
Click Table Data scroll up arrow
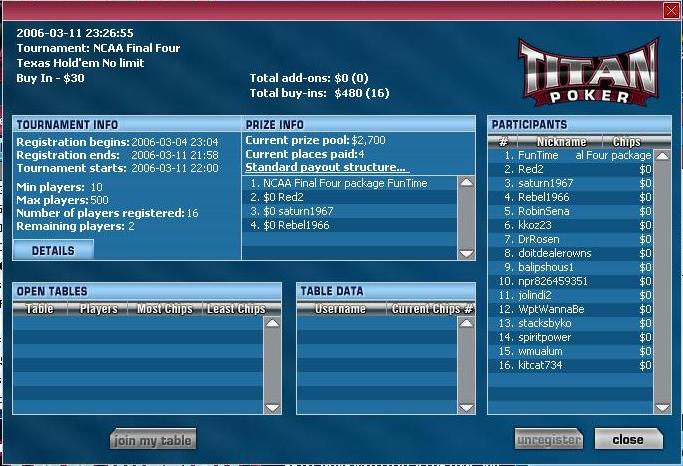466,323
